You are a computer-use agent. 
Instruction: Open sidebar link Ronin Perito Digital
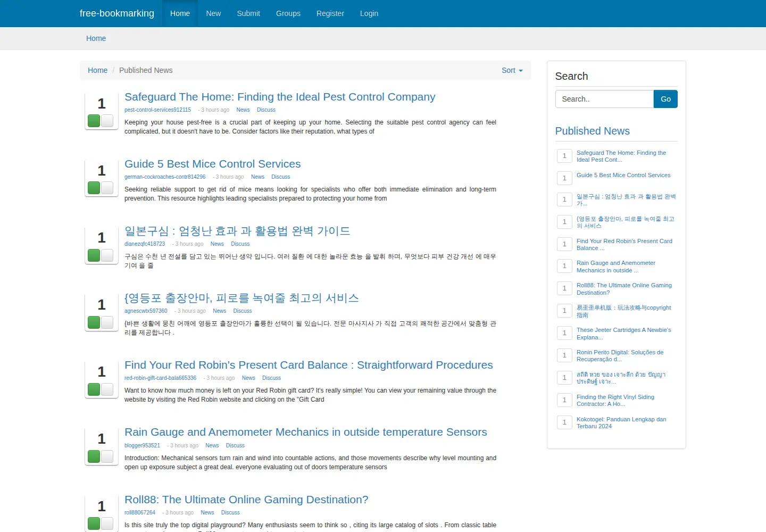coord(620,356)
